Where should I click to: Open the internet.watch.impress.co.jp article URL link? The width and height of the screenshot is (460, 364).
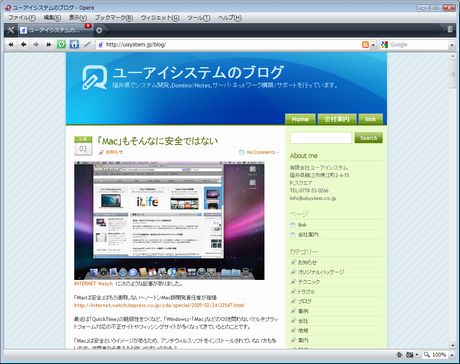pyautogui.click(x=159, y=305)
